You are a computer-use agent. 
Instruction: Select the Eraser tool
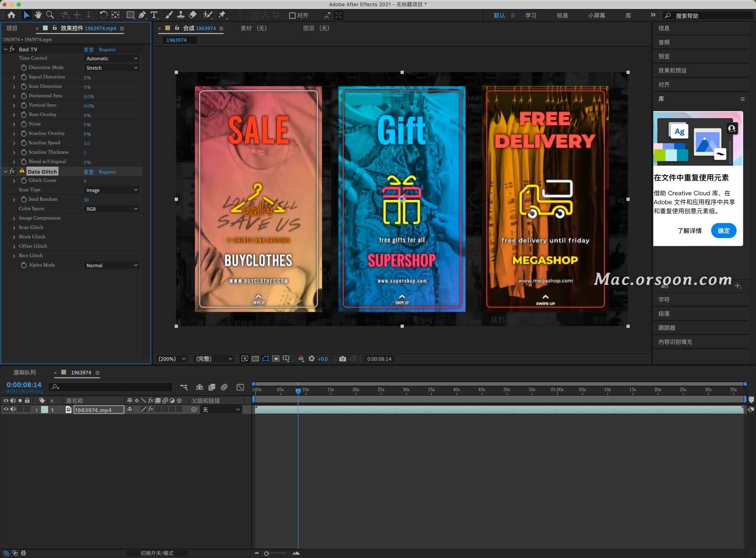click(x=193, y=15)
